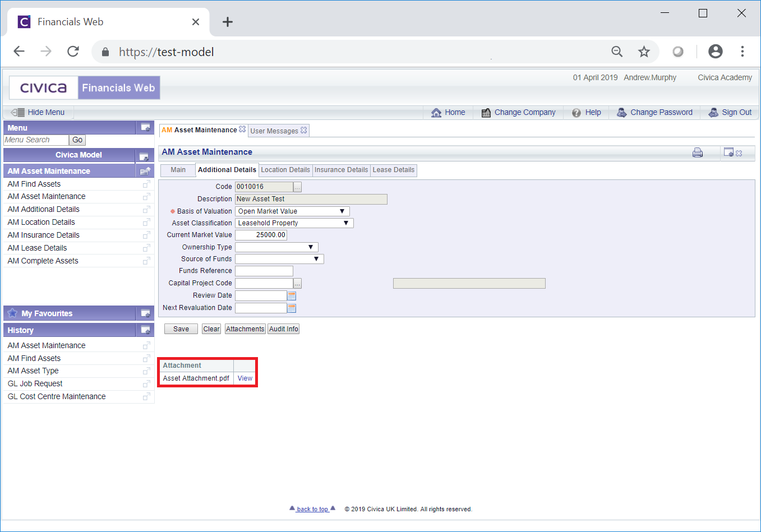Click the browser zoom out magnifier icon

pyautogui.click(x=617, y=52)
